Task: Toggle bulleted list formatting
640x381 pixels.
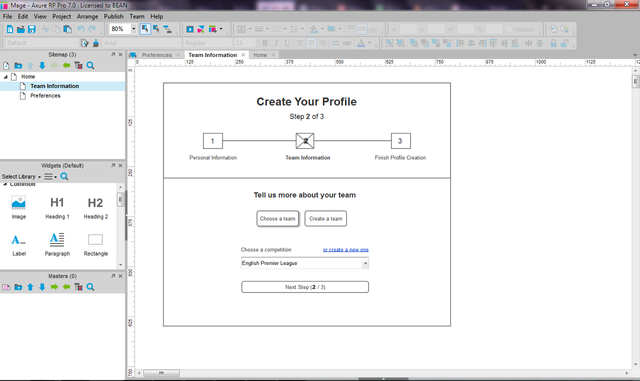Action: point(336,43)
